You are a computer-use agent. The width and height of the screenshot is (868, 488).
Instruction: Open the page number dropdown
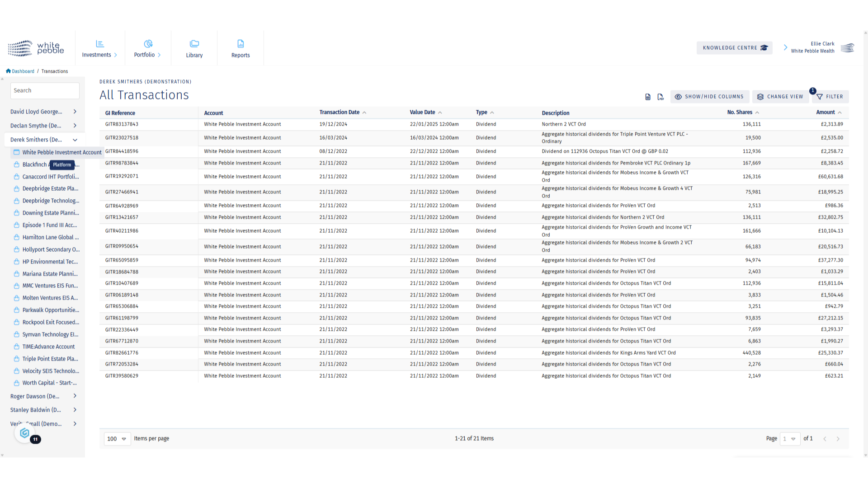click(789, 439)
